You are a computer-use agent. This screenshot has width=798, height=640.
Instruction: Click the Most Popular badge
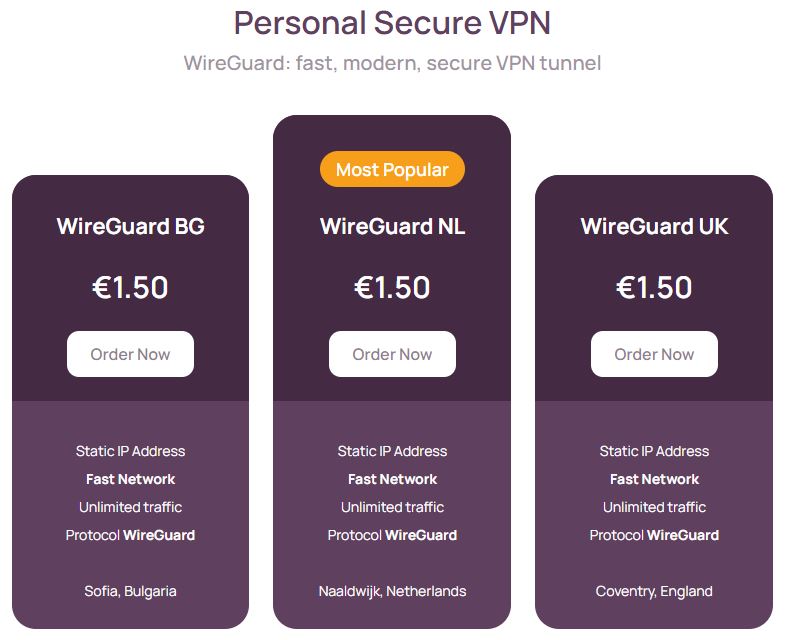tap(392, 169)
